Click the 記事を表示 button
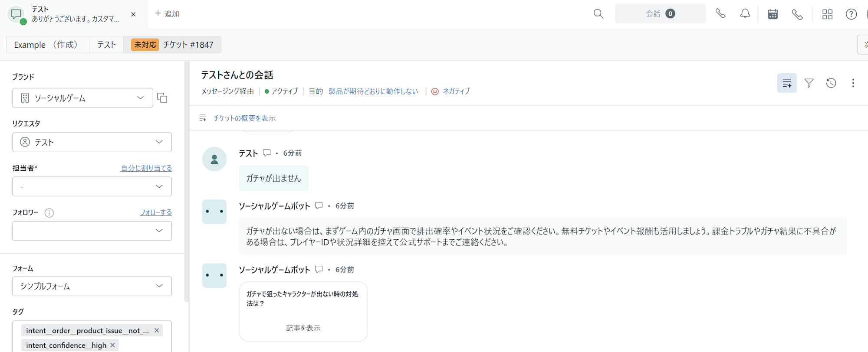Image resolution: width=868 pixels, height=352 pixels. [x=303, y=328]
